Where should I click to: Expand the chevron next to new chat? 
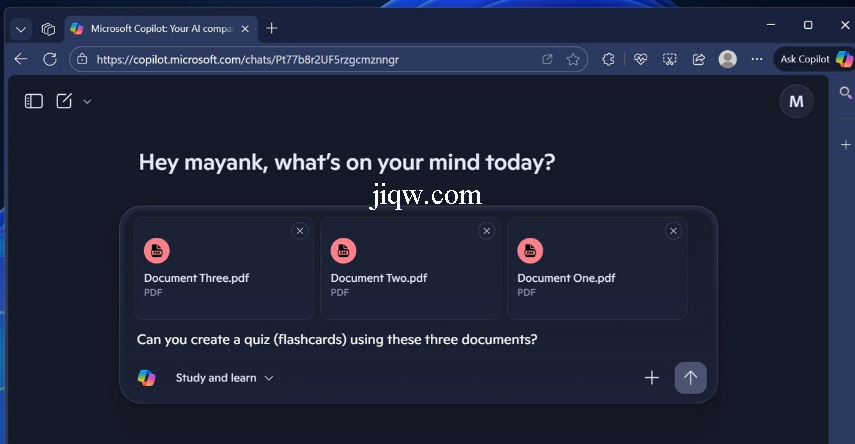click(87, 101)
